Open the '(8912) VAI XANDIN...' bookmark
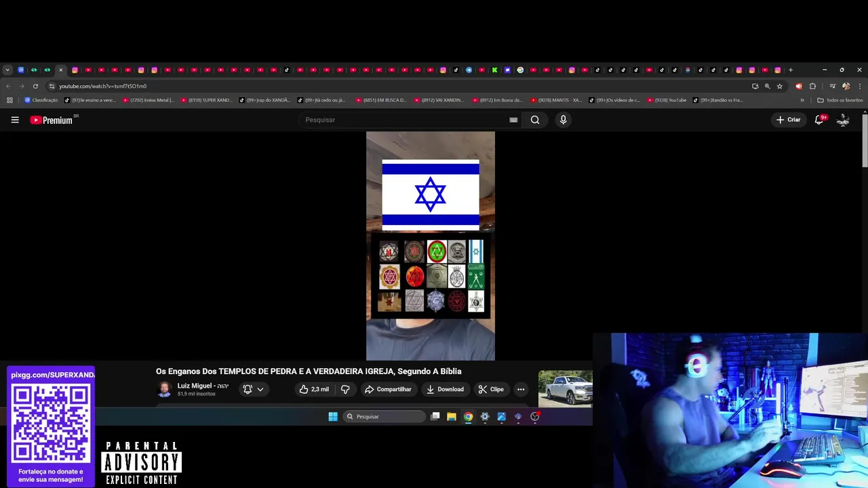 tap(439, 100)
